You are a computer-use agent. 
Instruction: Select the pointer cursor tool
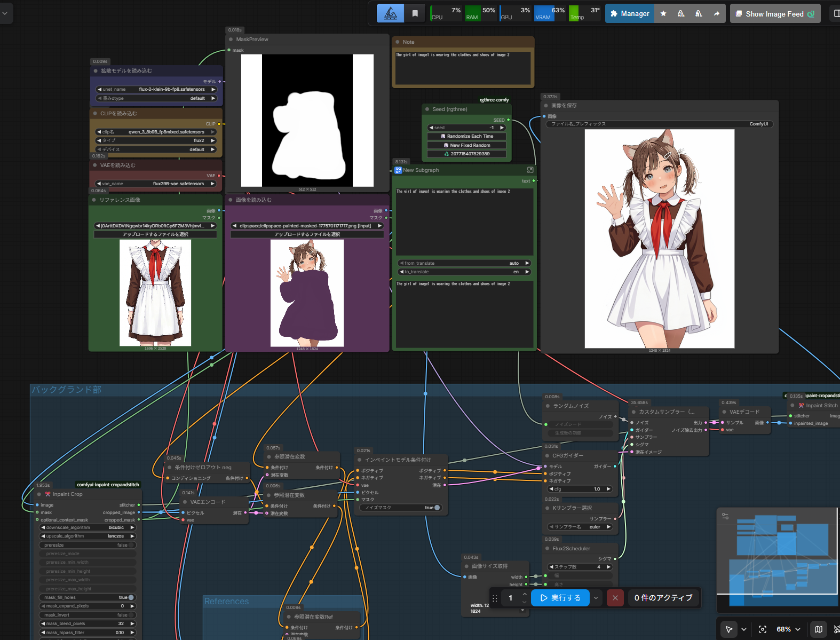click(x=728, y=629)
